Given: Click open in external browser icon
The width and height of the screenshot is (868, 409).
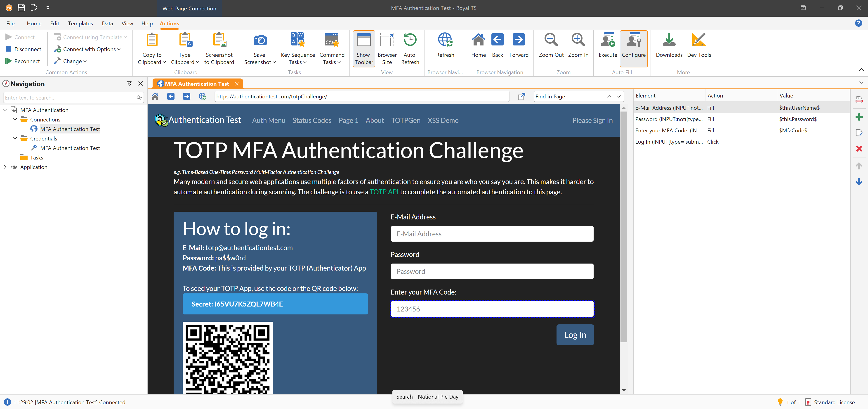Looking at the screenshot, I should point(521,96).
